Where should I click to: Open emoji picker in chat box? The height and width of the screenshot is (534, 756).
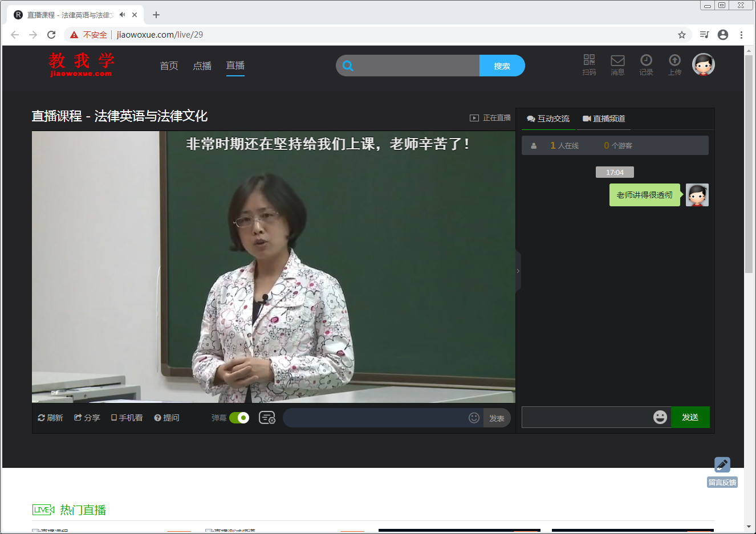tap(660, 417)
